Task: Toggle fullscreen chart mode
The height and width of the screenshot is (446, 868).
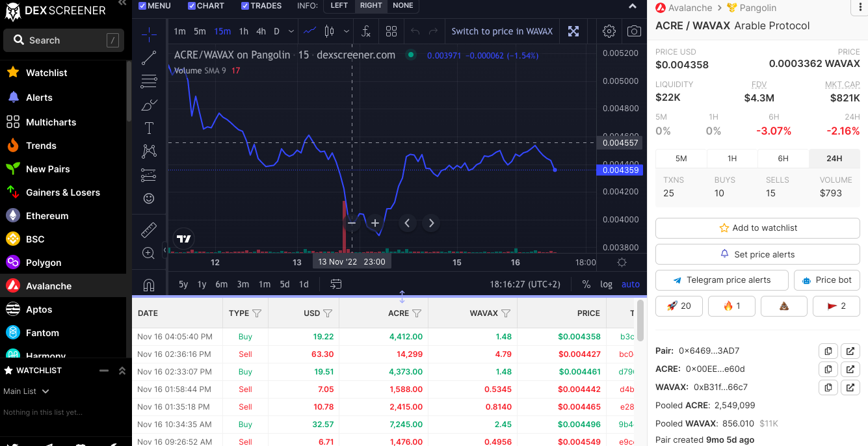Action: point(573,31)
